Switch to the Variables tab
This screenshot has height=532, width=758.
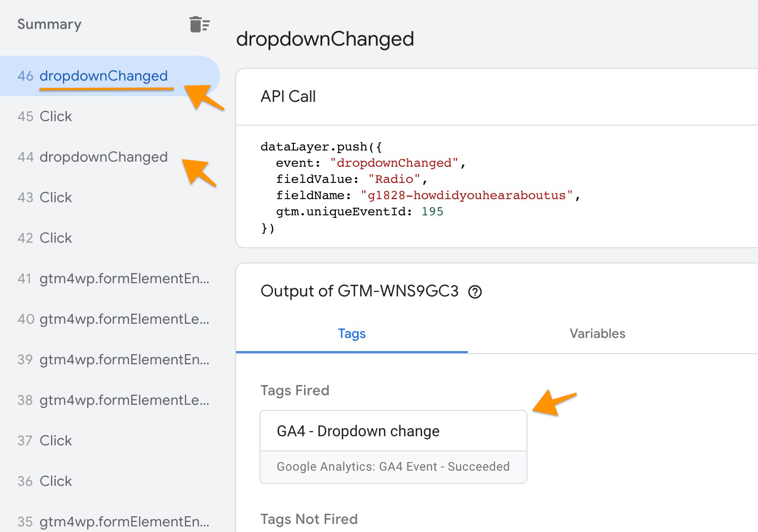coord(597,333)
